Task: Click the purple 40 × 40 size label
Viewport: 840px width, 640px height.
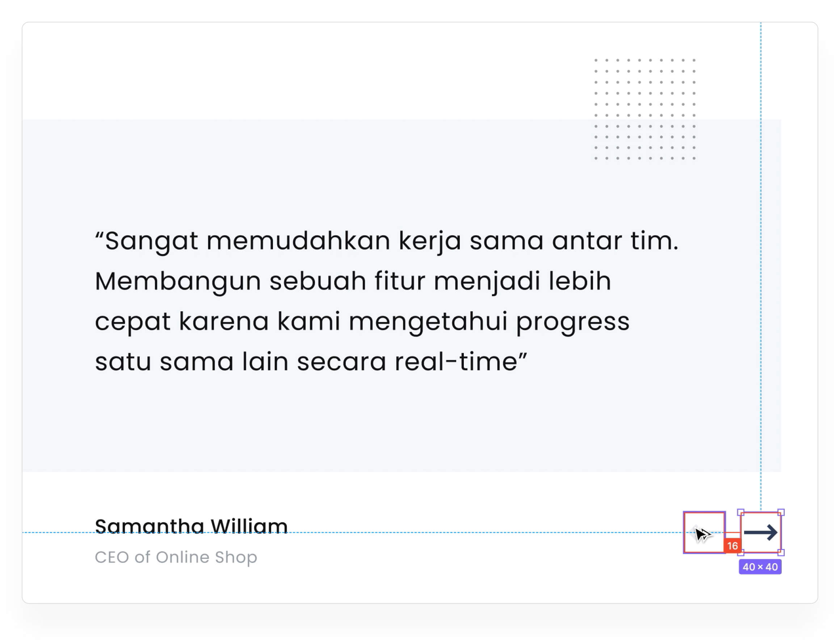Action: [x=760, y=567]
